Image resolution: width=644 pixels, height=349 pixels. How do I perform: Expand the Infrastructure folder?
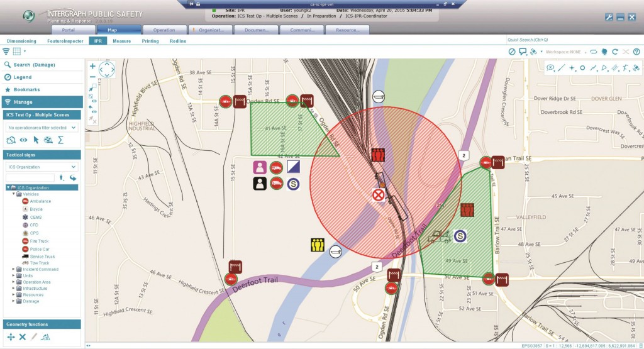(x=14, y=288)
